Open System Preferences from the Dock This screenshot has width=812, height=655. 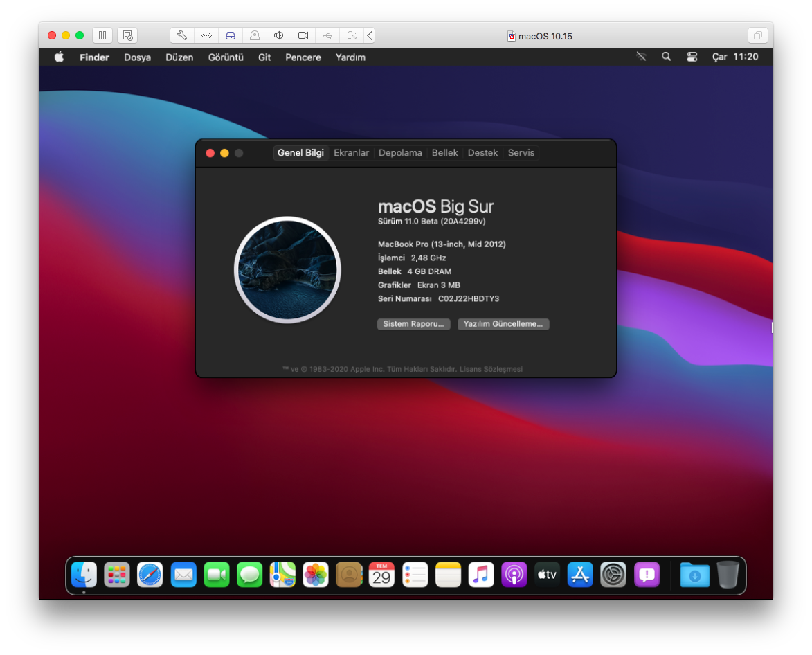[x=613, y=575]
